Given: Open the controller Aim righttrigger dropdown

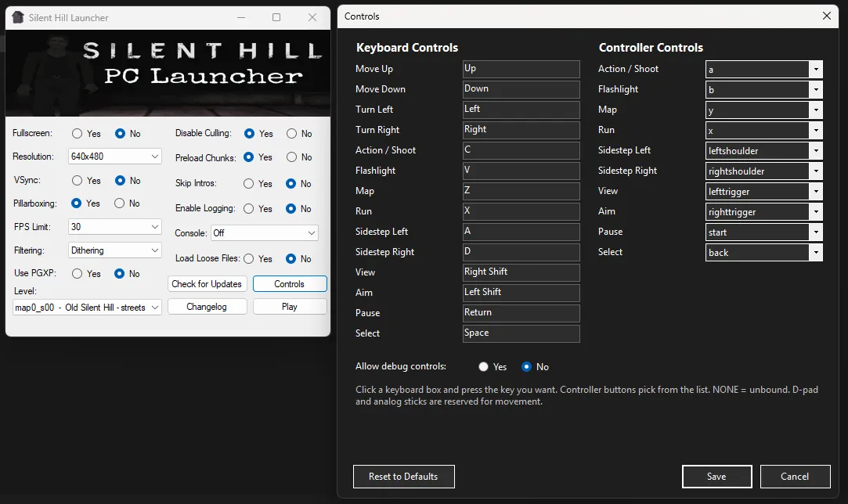Looking at the screenshot, I should [x=763, y=212].
